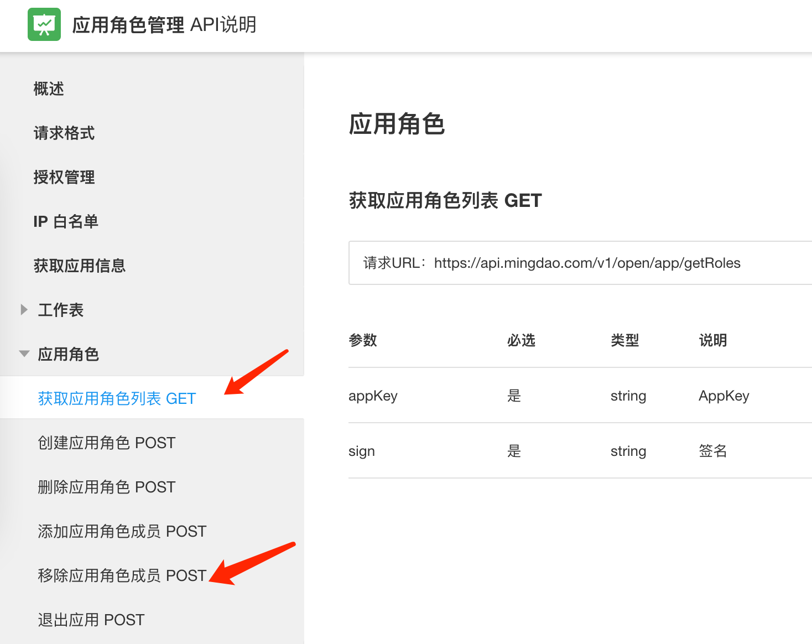Viewport: 812px width, 644px height.
Task: Select 应用角色 sidebar label
Action: 69,354
